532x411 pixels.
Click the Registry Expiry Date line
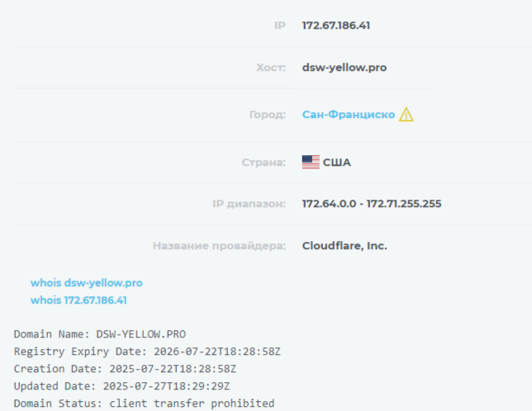(x=147, y=352)
